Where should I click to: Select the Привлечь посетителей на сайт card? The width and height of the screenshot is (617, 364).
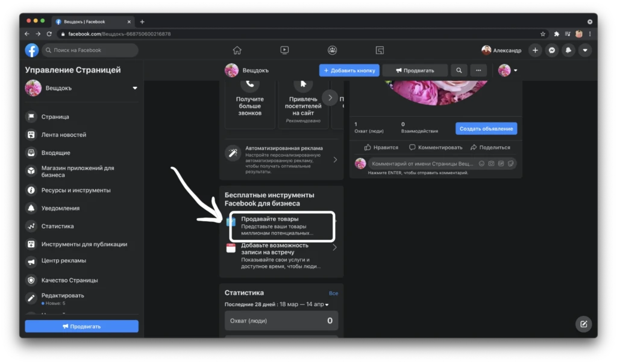tap(303, 104)
